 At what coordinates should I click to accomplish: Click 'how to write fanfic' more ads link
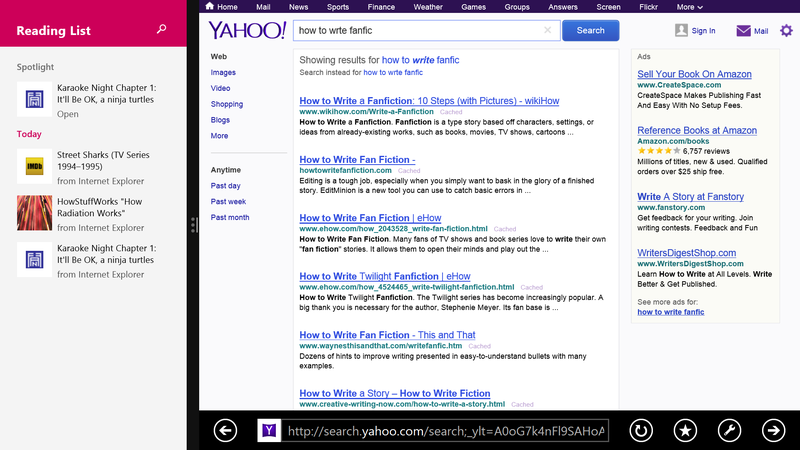coord(670,312)
